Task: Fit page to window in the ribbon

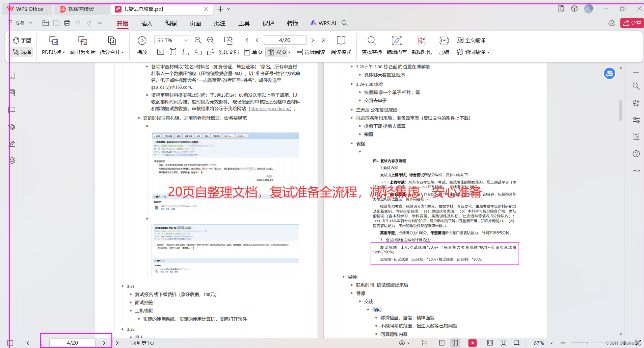Action: (x=173, y=52)
